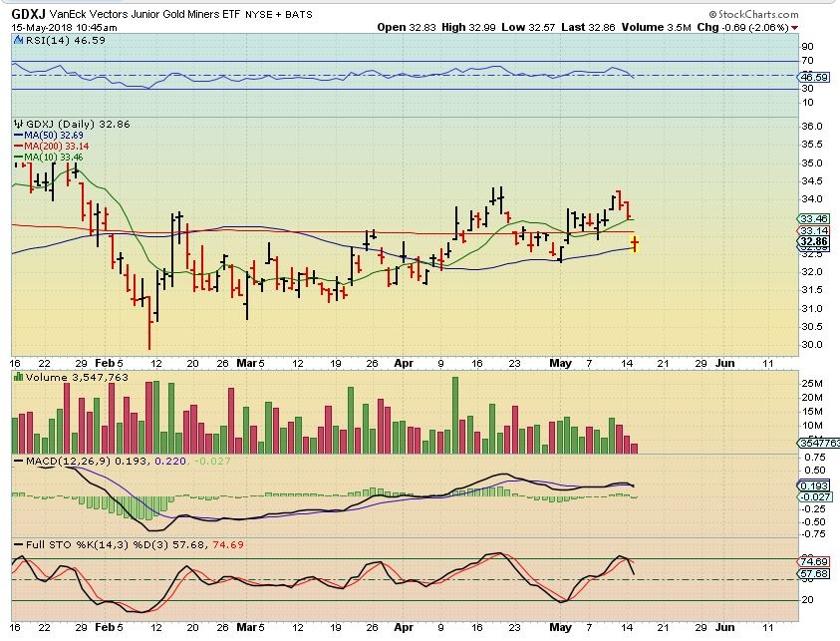The width and height of the screenshot is (840, 641).
Task: Click the blue MA(50) legend marker
Action: (x=16, y=135)
